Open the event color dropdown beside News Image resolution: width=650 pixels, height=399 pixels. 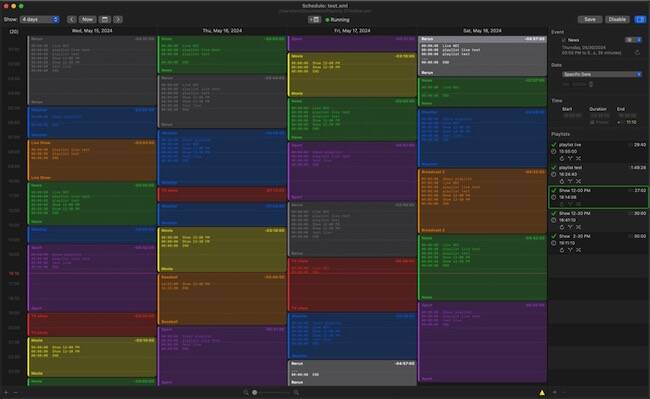click(633, 40)
